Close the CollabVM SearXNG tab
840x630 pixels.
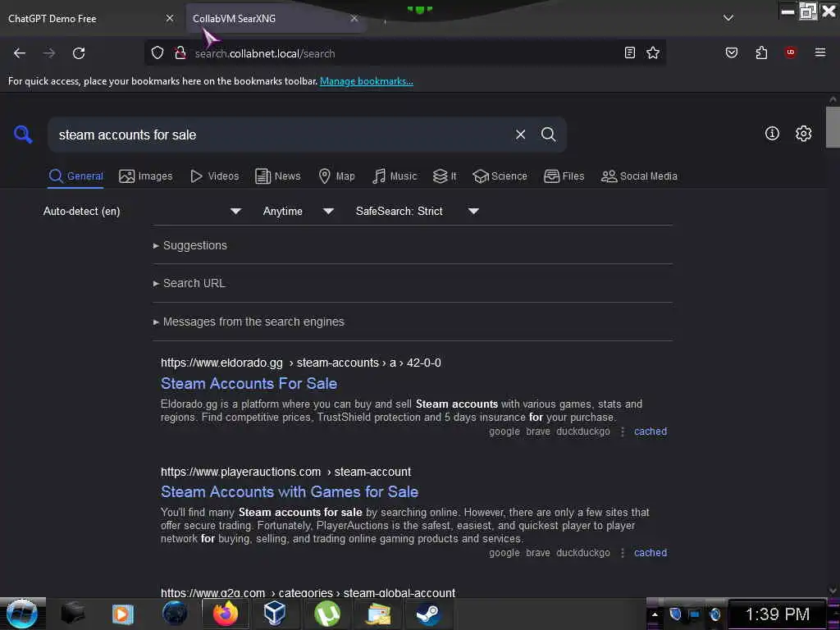click(354, 18)
